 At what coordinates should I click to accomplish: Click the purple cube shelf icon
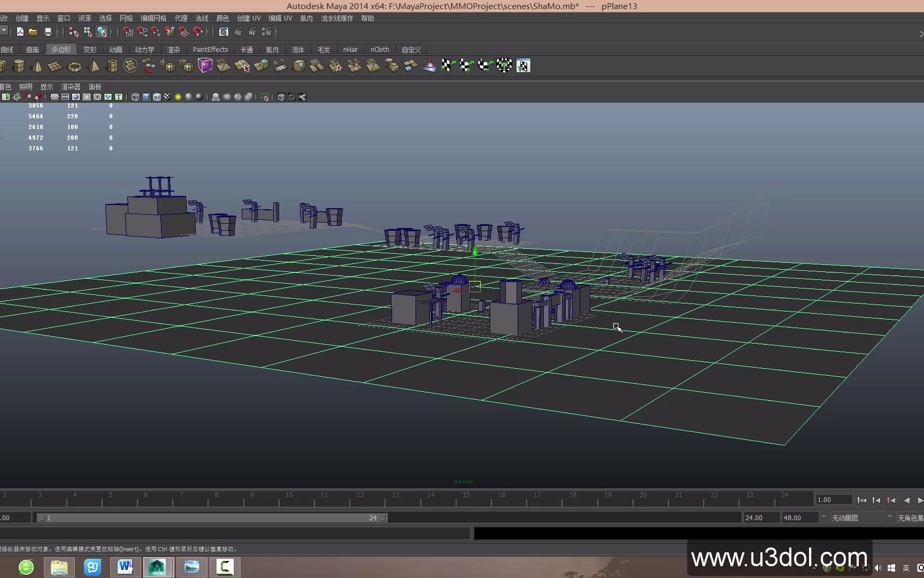click(205, 66)
